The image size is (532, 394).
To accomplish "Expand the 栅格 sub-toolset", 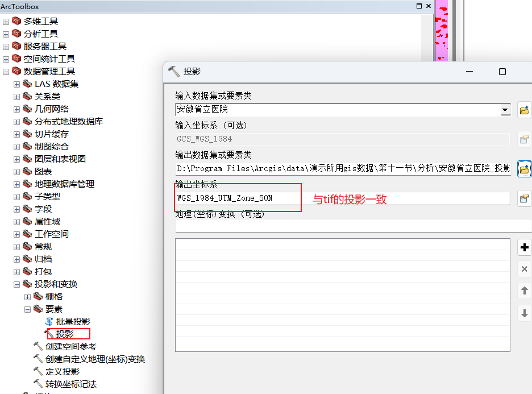I will pos(27,297).
